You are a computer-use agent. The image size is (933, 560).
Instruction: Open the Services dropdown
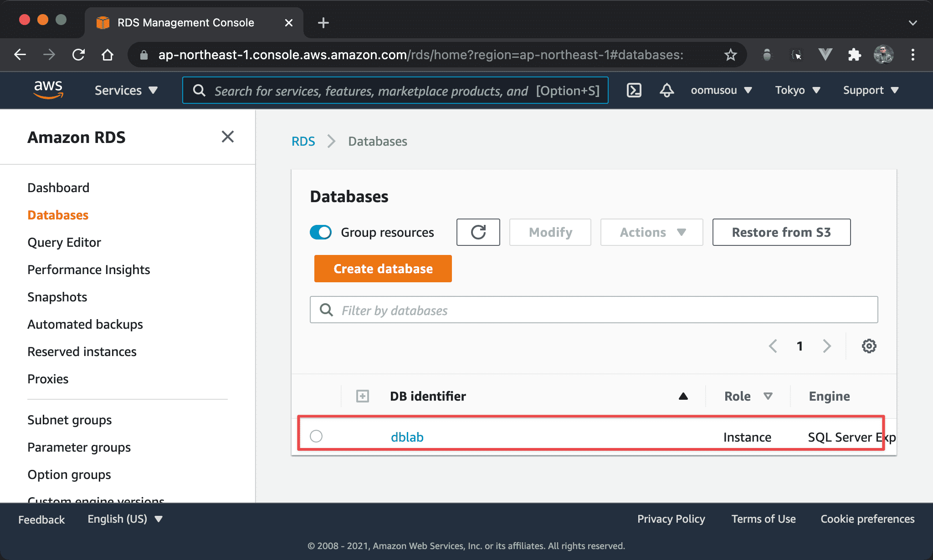pyautogui.click(x=126, y=90)
